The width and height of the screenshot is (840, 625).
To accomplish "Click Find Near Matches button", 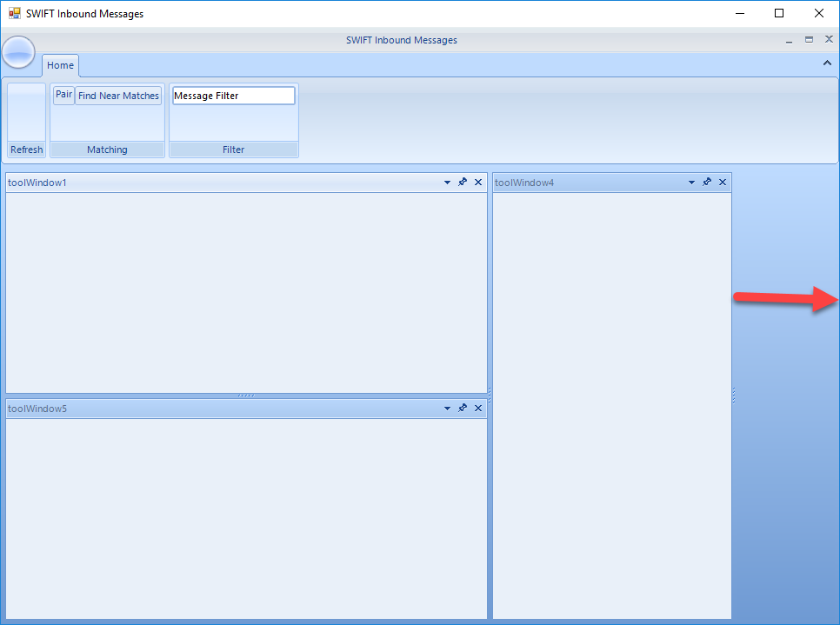I will tap(118, 96).
